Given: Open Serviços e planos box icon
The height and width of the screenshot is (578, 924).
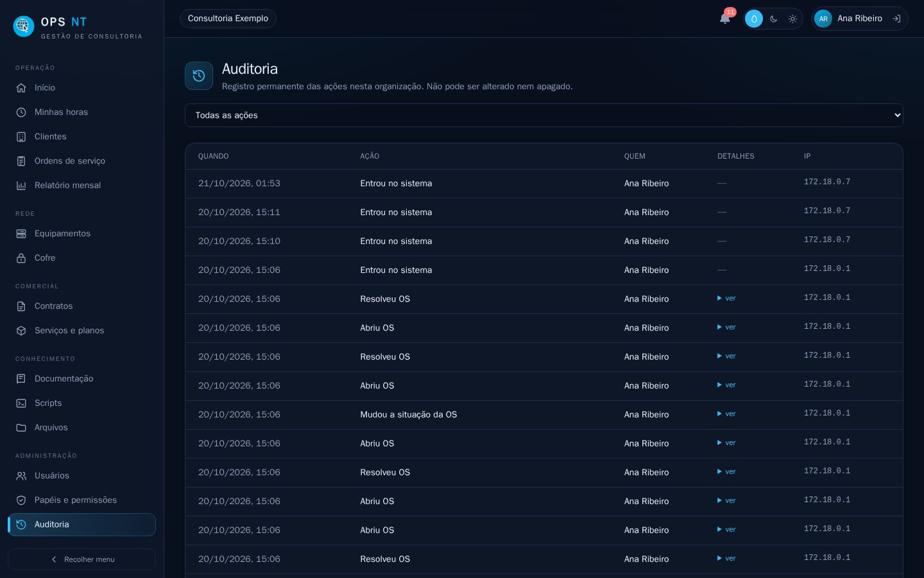Looking at the screenshot, I should tap(21, 330).
